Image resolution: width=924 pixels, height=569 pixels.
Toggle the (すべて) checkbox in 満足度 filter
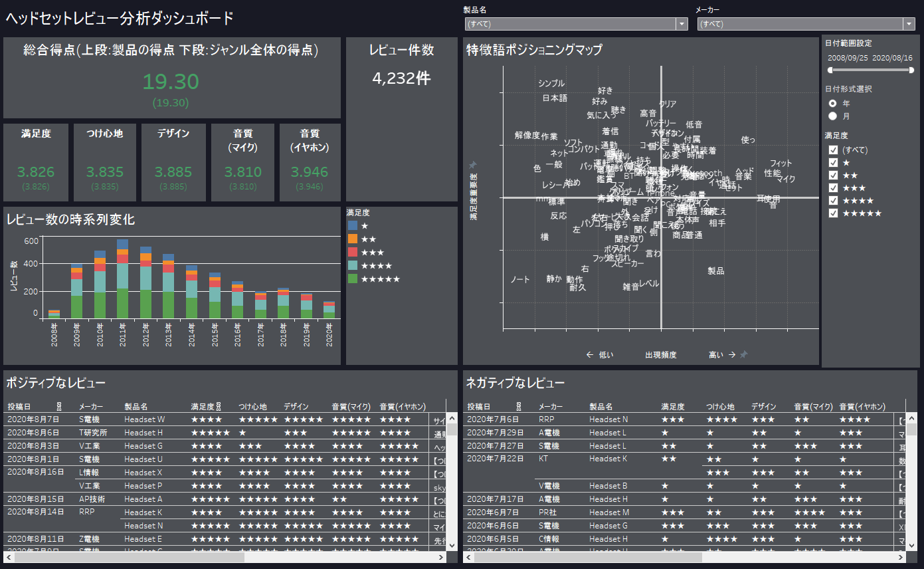[x=833, y=150]
